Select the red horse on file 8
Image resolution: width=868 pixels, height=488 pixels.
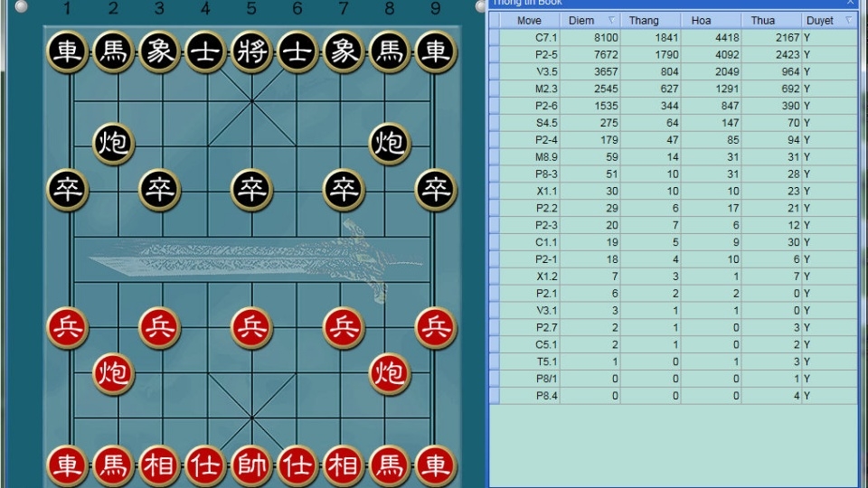pyautogui.click(x=389, y=466)
